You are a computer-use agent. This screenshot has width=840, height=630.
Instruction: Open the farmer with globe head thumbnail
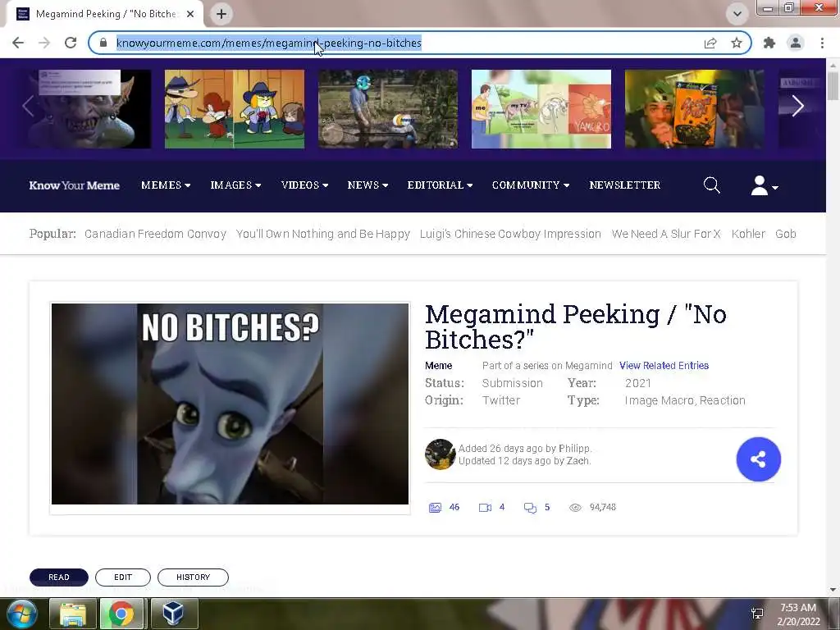pos(388,109)
